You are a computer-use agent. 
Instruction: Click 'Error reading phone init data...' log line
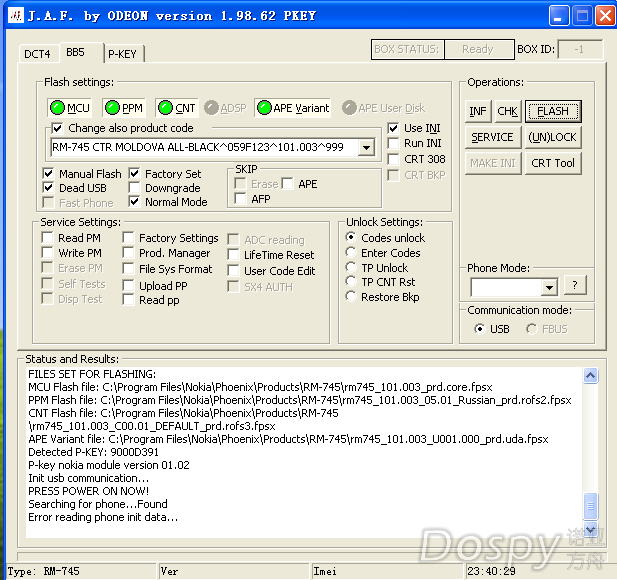point(103,517)
